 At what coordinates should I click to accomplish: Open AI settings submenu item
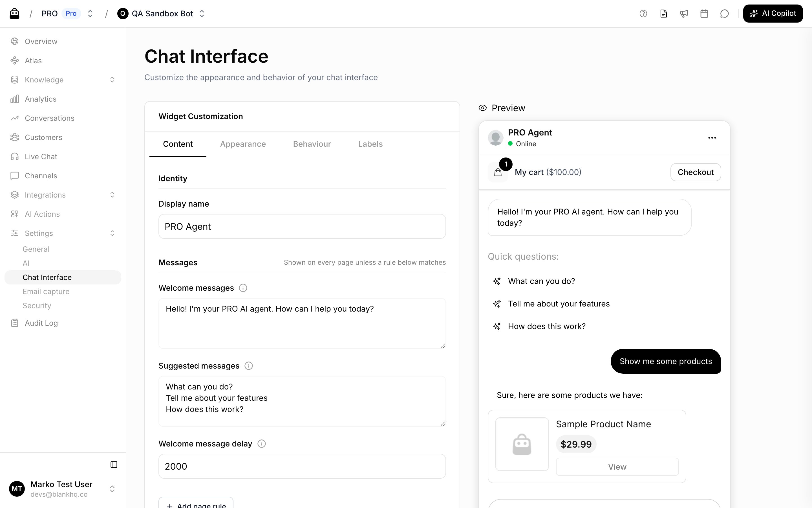[63, 263]
